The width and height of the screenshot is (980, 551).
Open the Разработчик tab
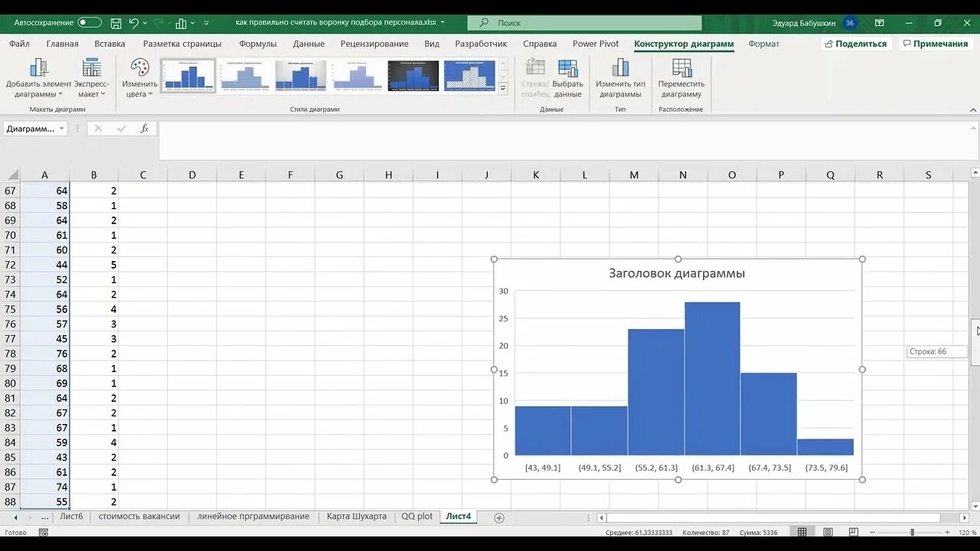(481, 44)
